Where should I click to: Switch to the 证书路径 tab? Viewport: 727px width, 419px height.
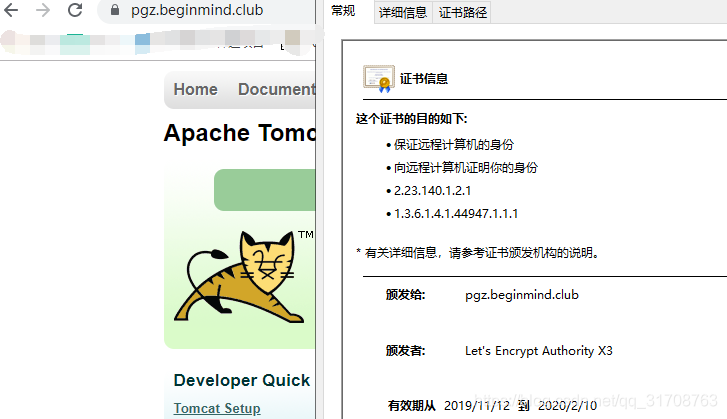click(462, 13)
